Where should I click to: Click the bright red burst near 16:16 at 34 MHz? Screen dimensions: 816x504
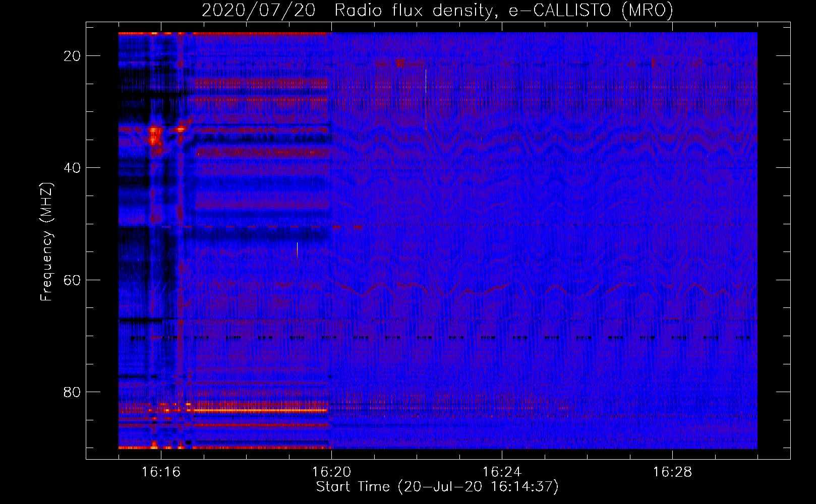pos(154,136)
